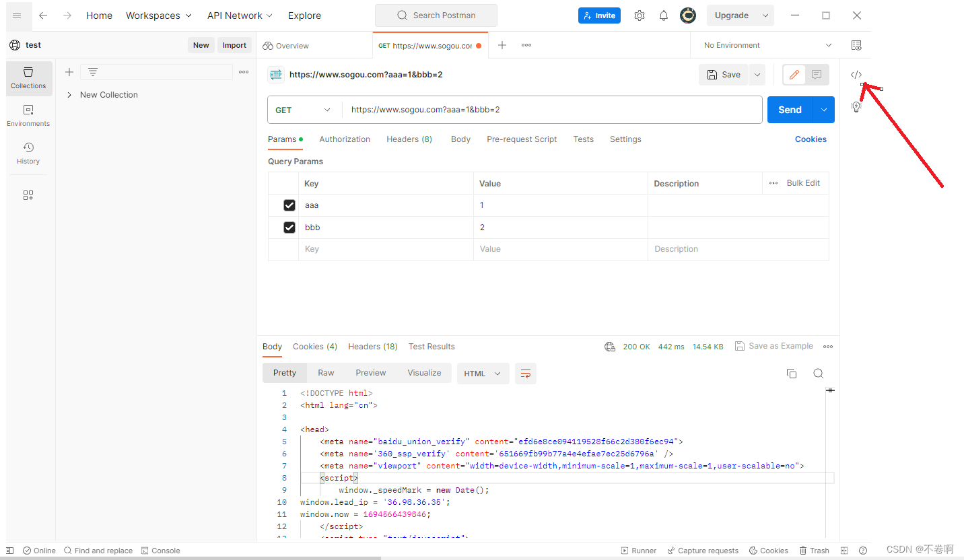The width and height of the screenshot is (964, 560).
Task: Open the Collections sidebar panel
Action: (28, 77)
